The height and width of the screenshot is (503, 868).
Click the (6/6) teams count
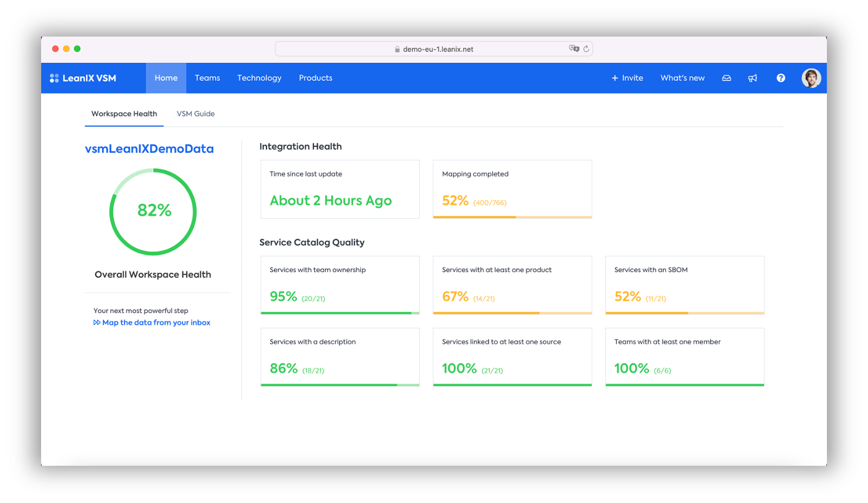click(663, 371)
